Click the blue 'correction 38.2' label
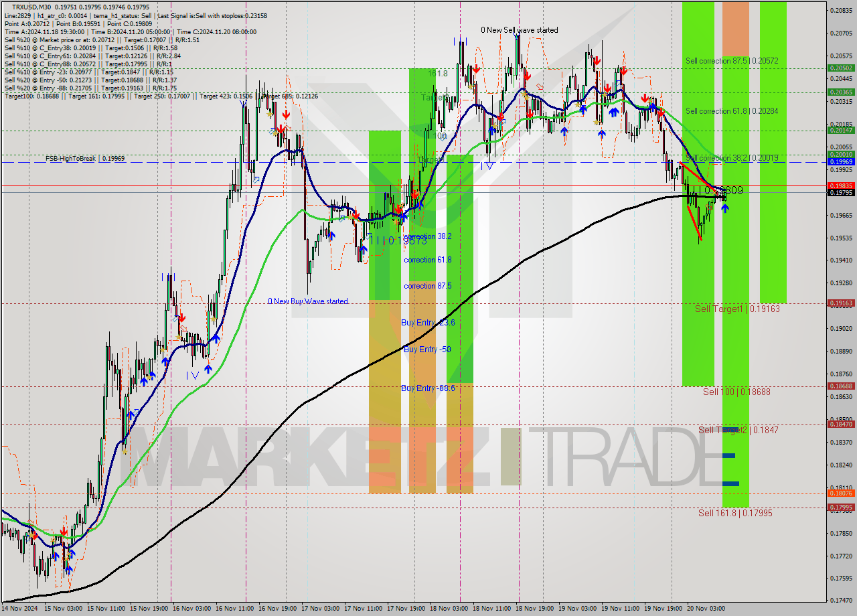 coord(428,236)
